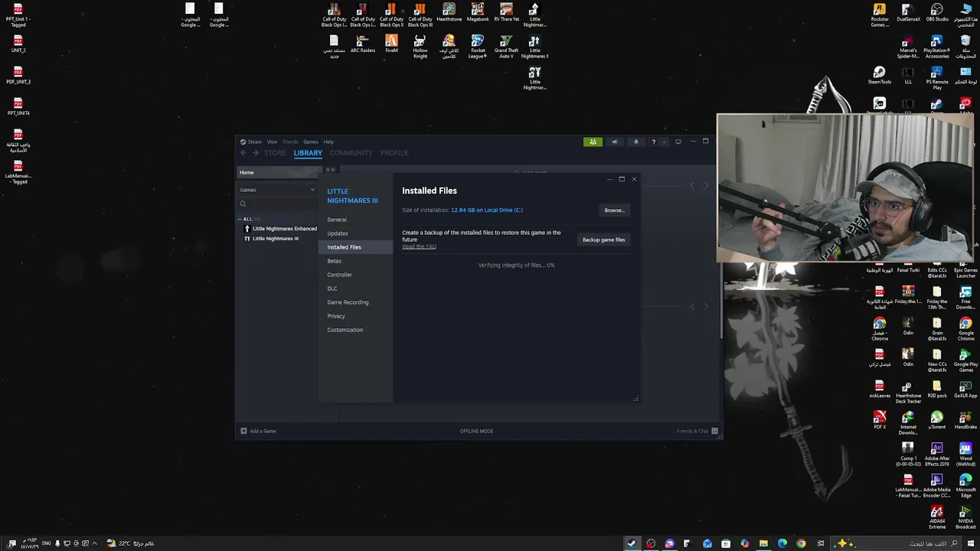This screenshot has height=551, width=980.
Task: Open Call of Duty Black Ops III shortcut
Action: click(420, 15)
